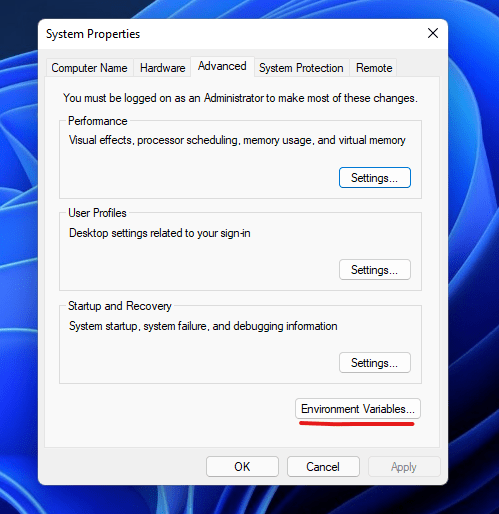Click the Desktop settings sign-in description
This screenshot has height=514, width=499.
point(160,233)
